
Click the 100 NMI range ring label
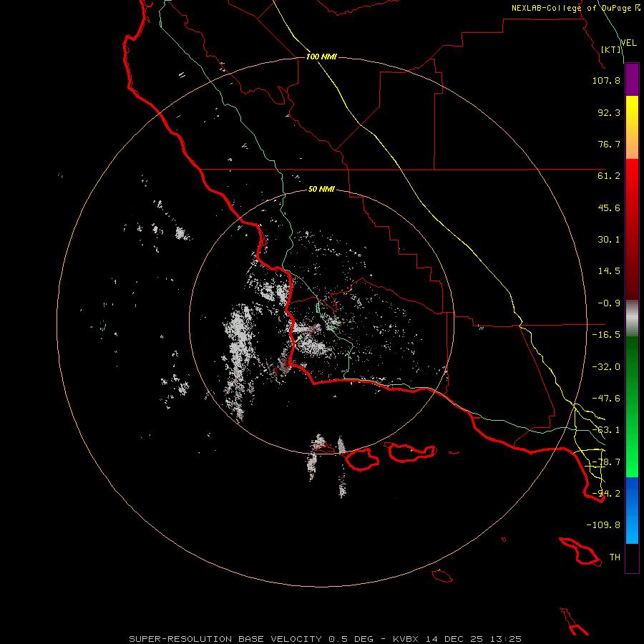[x=321, y=57]
